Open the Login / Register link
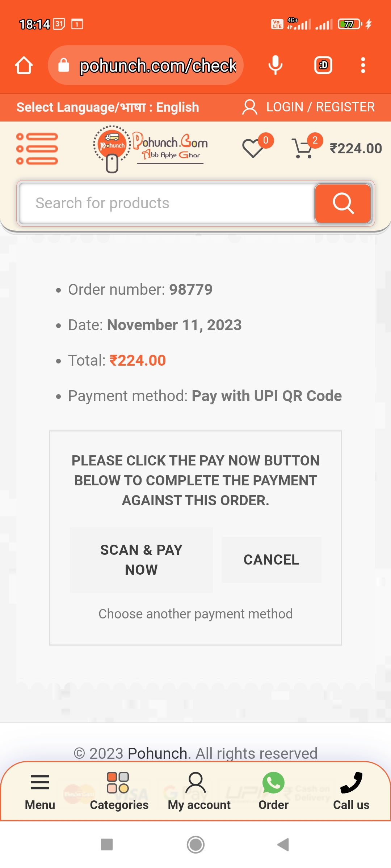Screen dimensions: 391x868 tap(309, 107)
